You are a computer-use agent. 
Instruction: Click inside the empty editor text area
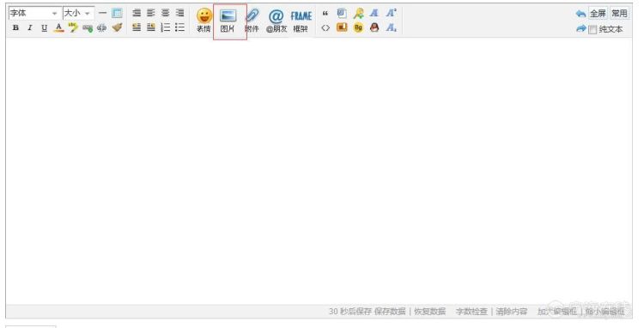click(319, 170)
